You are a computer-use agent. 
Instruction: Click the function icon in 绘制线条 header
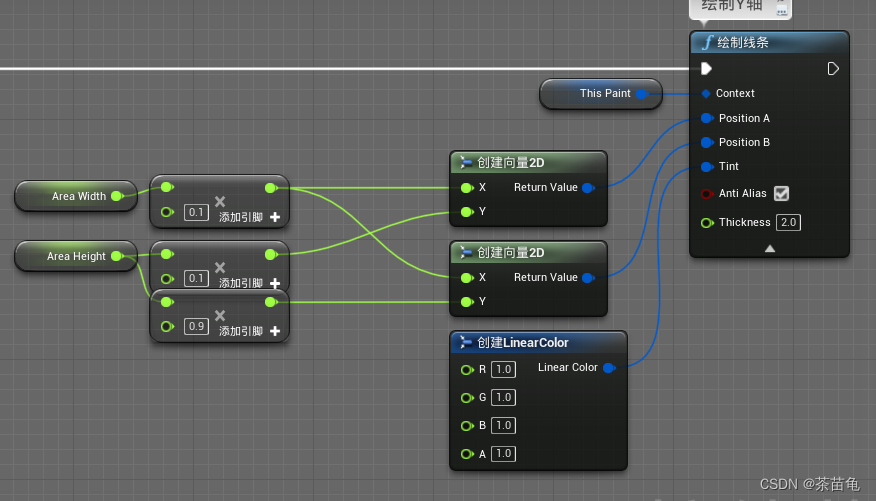[708, 42]
